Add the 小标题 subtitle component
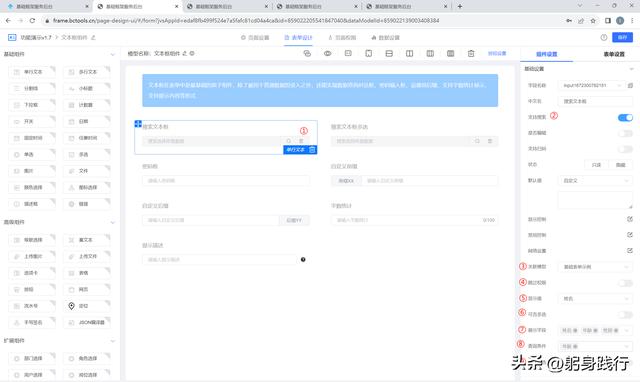 87,88
